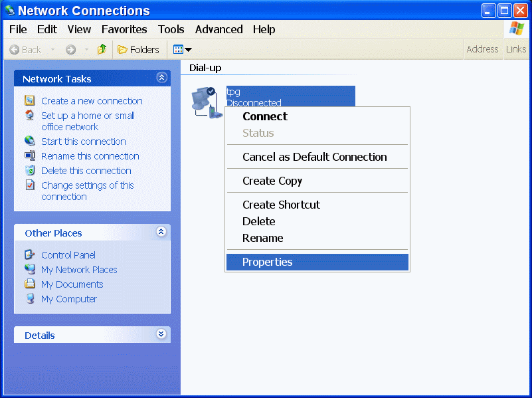This screenshot has height=398, width=532.
Task: Click the Up folder toolbar icon
Action: [x=102, y=50]
